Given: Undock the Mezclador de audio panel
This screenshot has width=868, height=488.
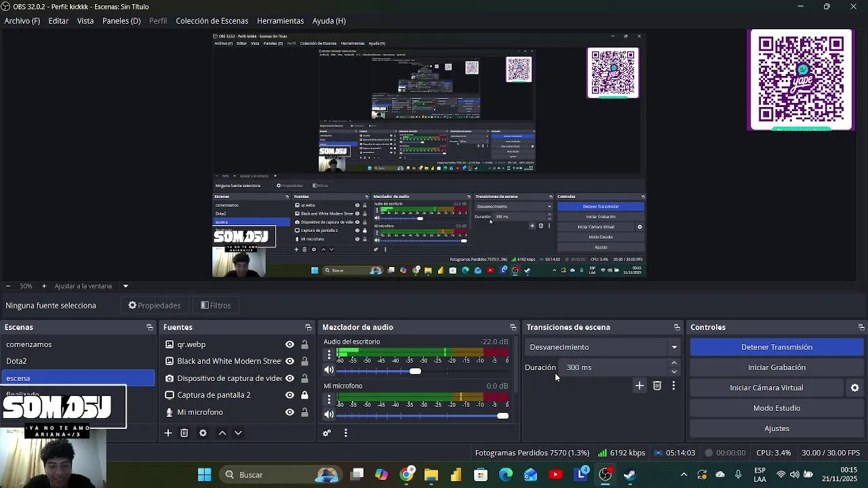Looking at the screenshot, I should coord(513,327).
